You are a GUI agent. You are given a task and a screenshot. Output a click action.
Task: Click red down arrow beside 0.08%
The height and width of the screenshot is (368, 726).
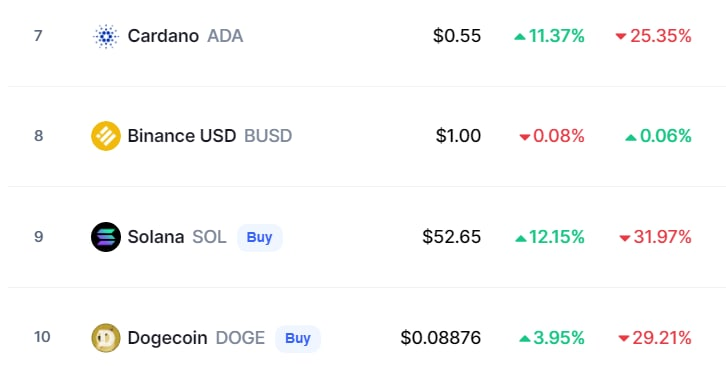[x=525, y=137]
